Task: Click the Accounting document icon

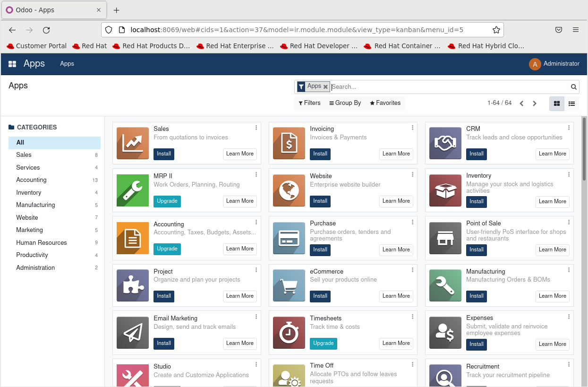Action: 133,238
